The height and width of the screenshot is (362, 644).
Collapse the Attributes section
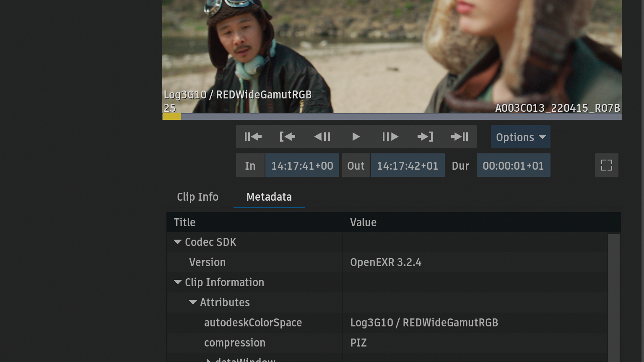(193, 303)
